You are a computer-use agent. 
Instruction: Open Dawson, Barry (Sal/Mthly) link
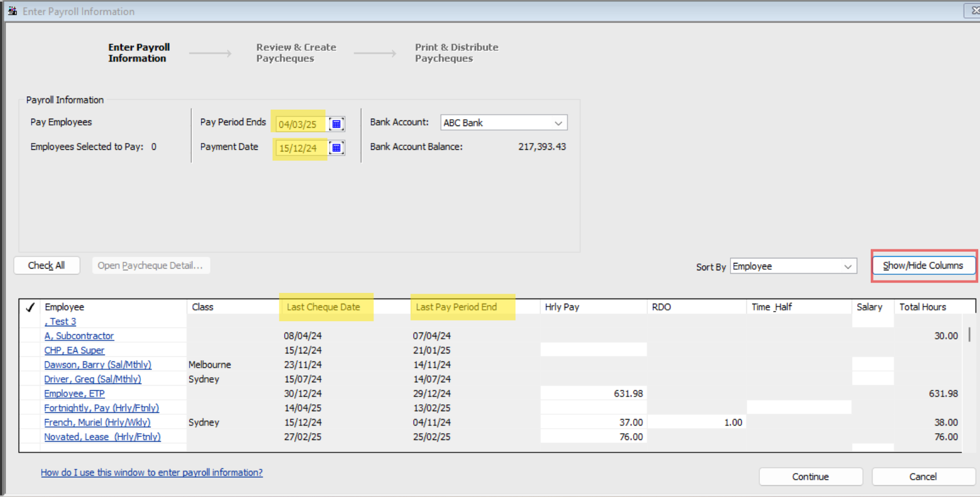click(98, 365)
